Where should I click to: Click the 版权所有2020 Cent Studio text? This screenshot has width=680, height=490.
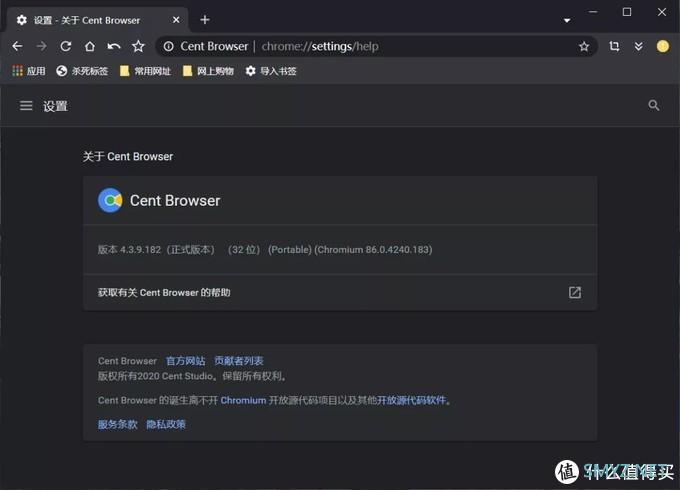click(155, 376)
